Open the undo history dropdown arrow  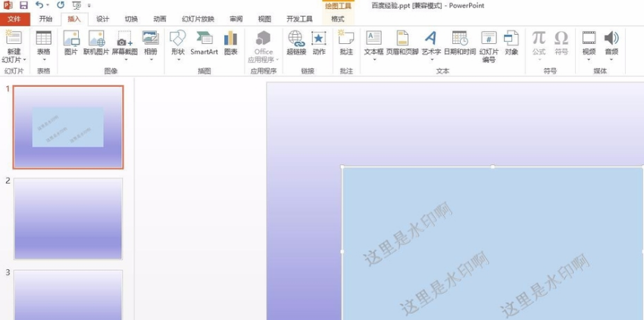[x=48, y=5]
